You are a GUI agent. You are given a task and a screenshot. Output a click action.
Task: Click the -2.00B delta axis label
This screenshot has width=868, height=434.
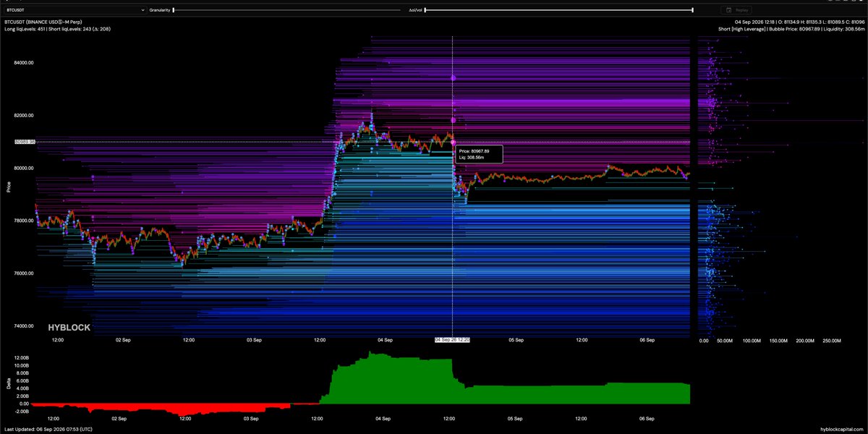(21, 411)
